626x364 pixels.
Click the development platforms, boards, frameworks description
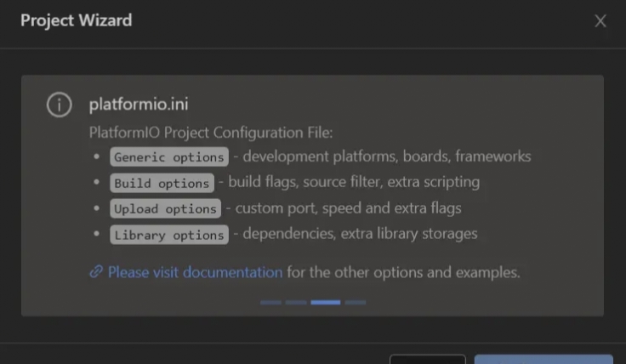(387, 156)
